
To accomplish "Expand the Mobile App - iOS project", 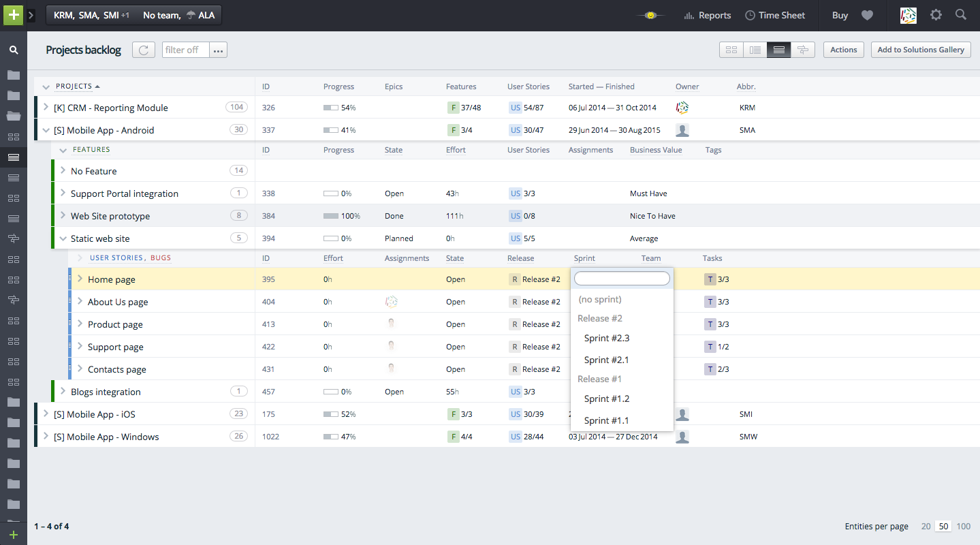I will pyautogui.click(x=46, y=414).
